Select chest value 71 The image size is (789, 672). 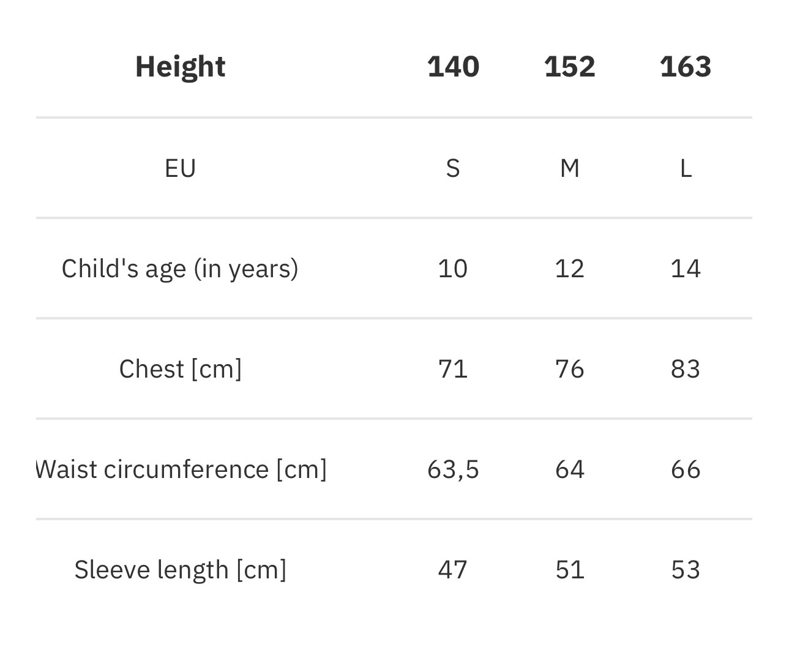click(453, 369)
